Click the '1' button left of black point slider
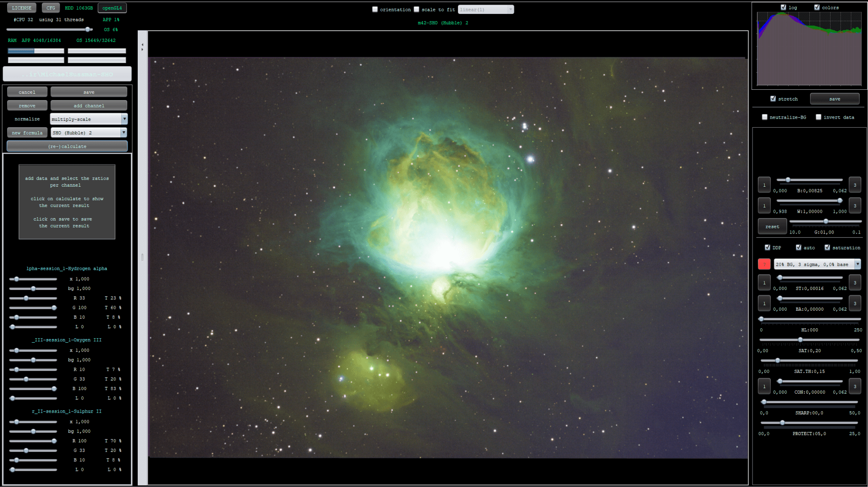Viewport: 868px width, 487px height. [764, 185]
